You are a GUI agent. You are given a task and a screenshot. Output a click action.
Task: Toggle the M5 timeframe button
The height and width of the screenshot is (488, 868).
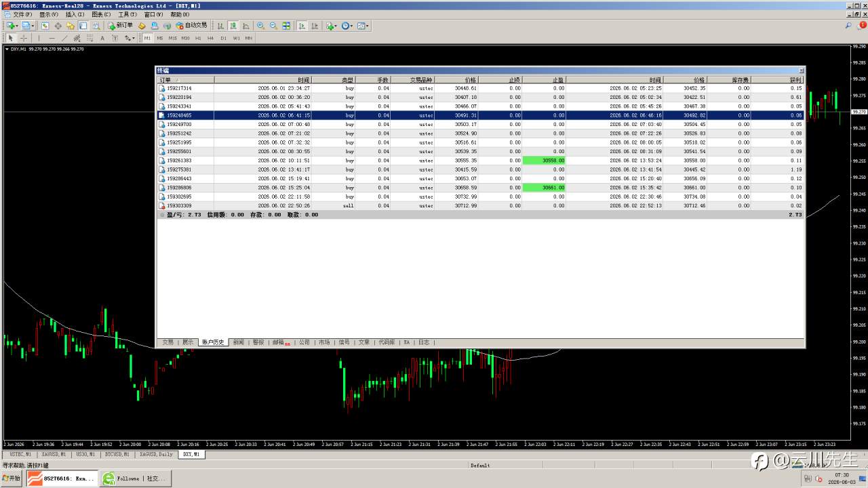(160, 38)
